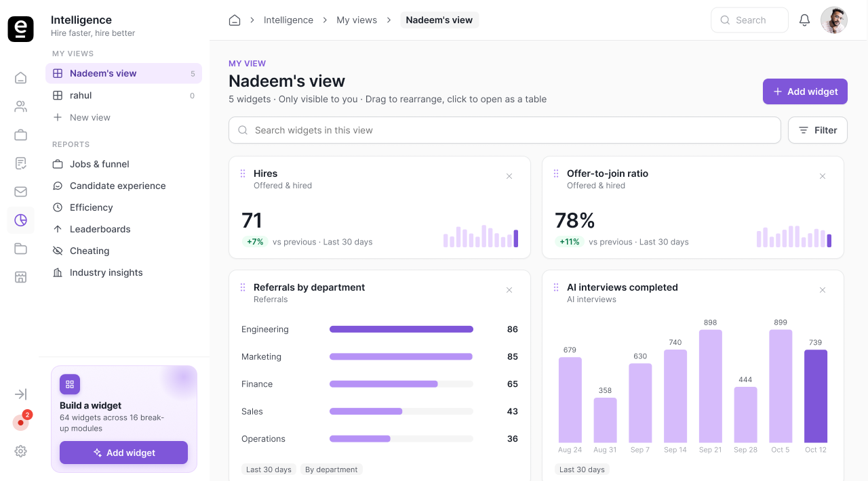The height and width of the screenshot is (481, 868).
Task: Click the Aug 31 bar showing 358
Action: [x=605, y=420]
